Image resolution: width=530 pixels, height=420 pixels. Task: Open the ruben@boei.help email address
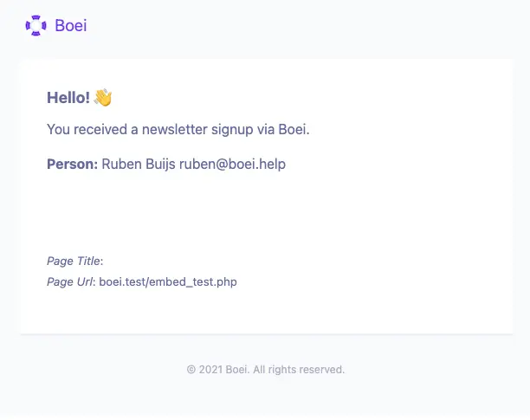[x=232, y=164]
